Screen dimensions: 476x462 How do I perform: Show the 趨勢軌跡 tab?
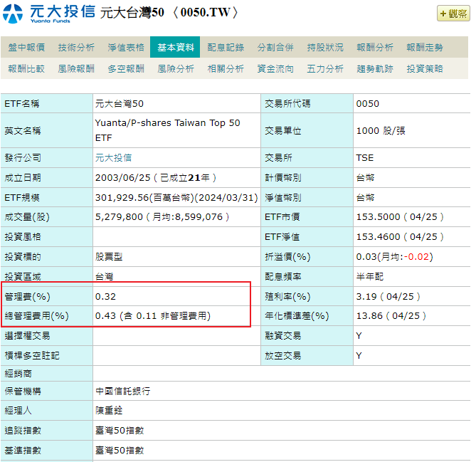coord(375,68)
